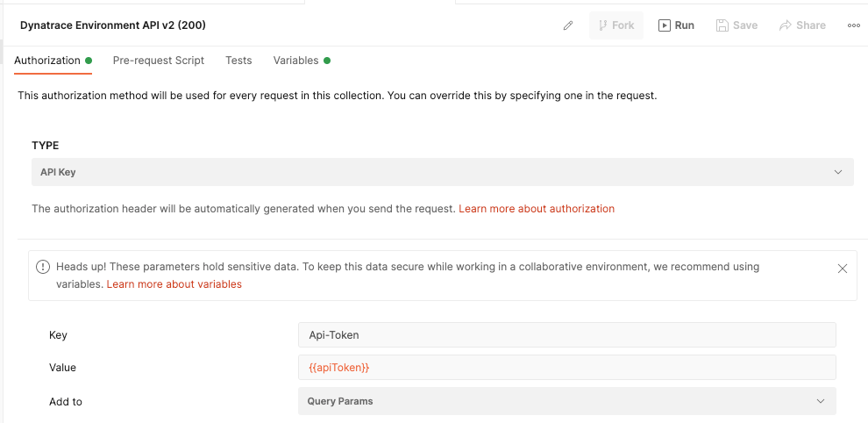Open the Variables tab
This screenshot has height=423, width=868.
(296, 61)
